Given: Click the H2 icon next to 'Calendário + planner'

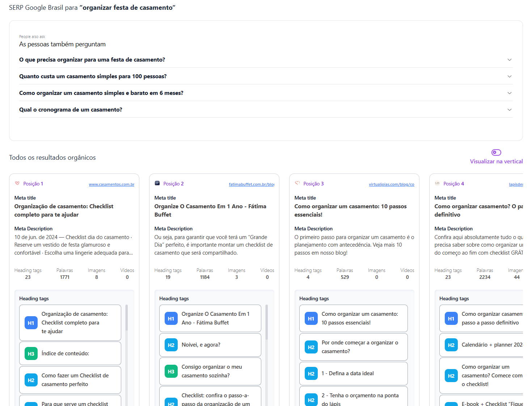Looking at the screenshot, I should pyautogui.click(x=451, y=345).
